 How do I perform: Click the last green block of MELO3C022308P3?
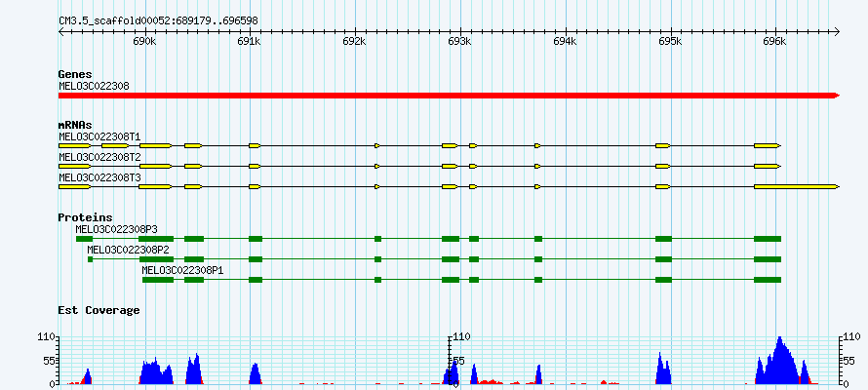[768, 239]
